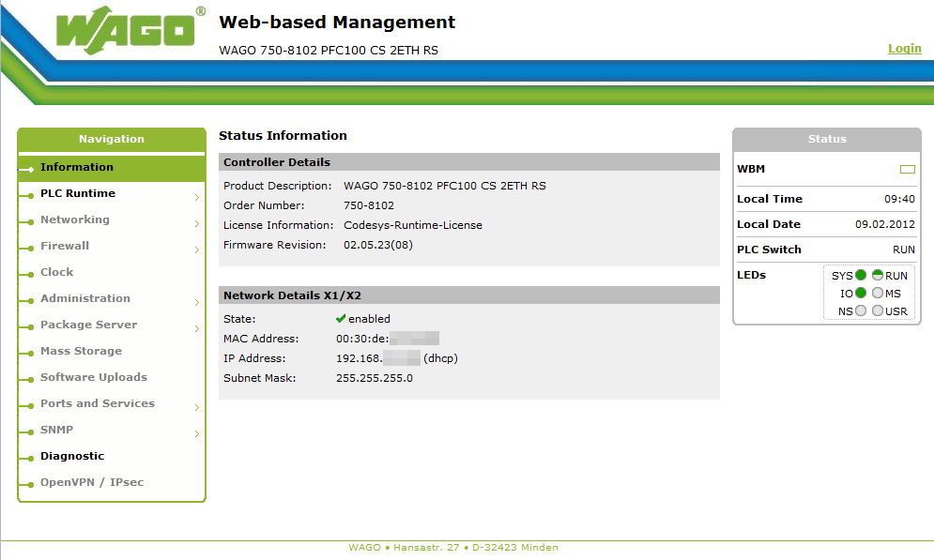The image size is (934, 560).
Task: Click the Login link
Action: click(904, 48)
